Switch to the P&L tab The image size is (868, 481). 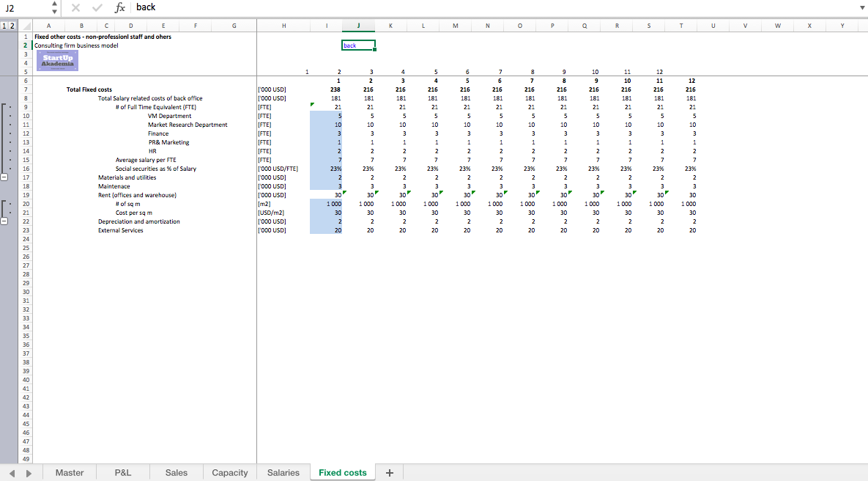click(x=122, y=472)
